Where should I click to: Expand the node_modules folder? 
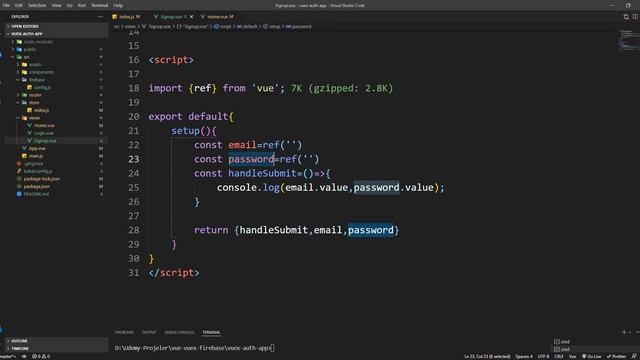[x=38, y=42]
